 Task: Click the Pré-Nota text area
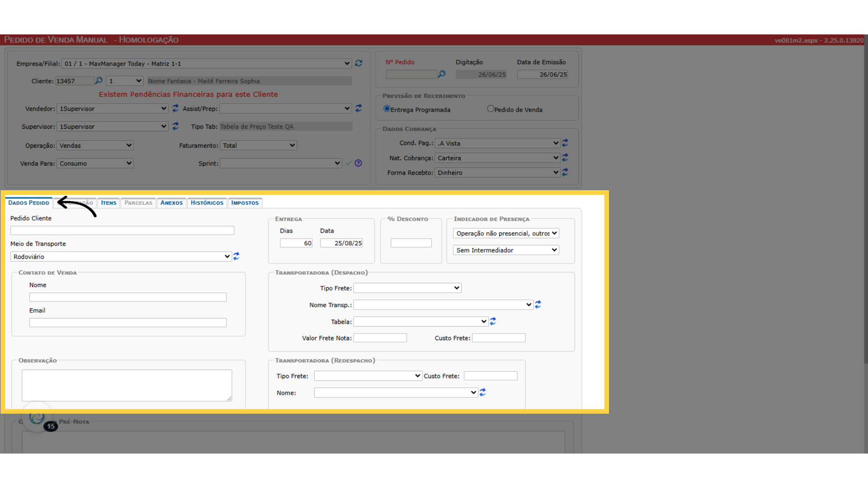click(293, 442)
